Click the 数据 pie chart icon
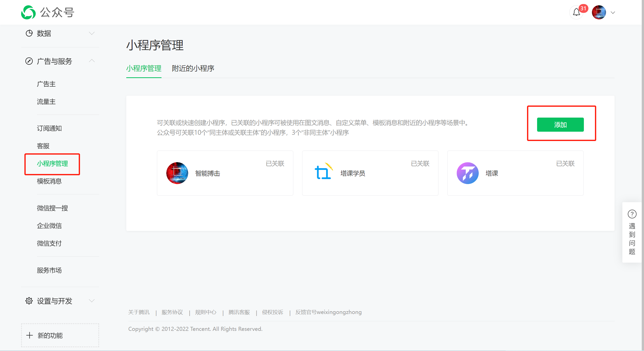644x351 pixels. pyautogui.click(x=29, y=33)
